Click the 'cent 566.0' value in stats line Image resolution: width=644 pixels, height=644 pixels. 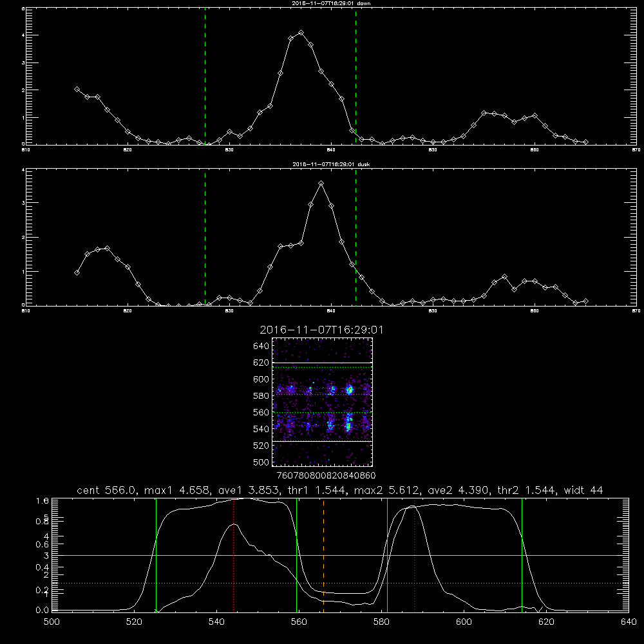(107, 490)
